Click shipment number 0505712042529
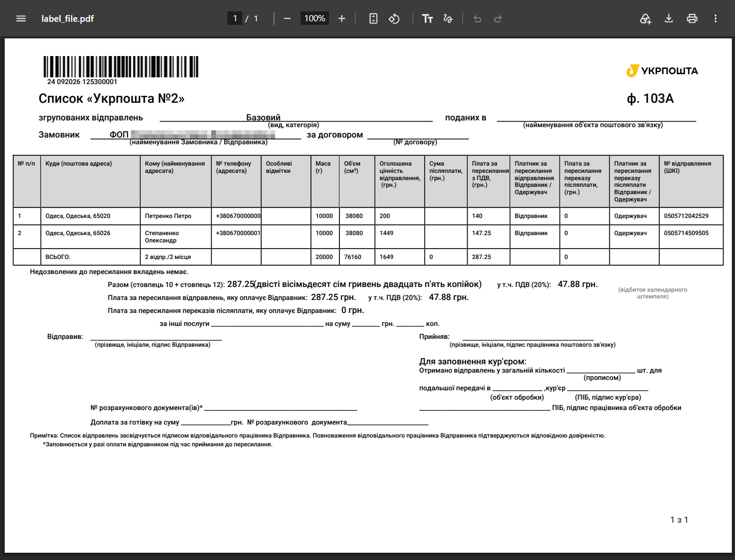Viewport: 735px width, 560px height. 686,216
